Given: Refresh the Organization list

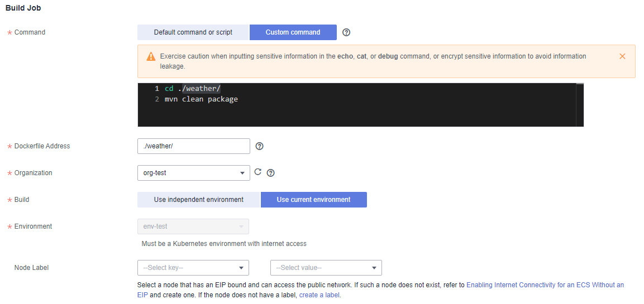Looking at the screenshot, I should [x=258, y=172].
